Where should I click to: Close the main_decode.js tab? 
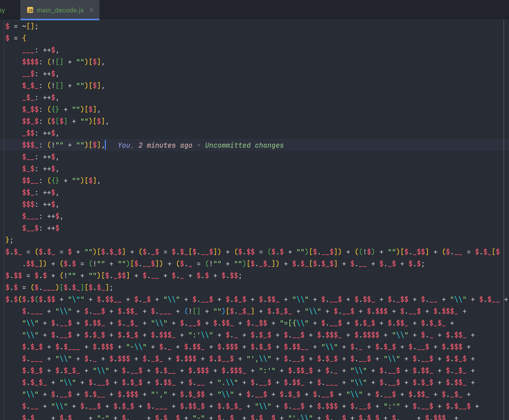pos(92,10)
